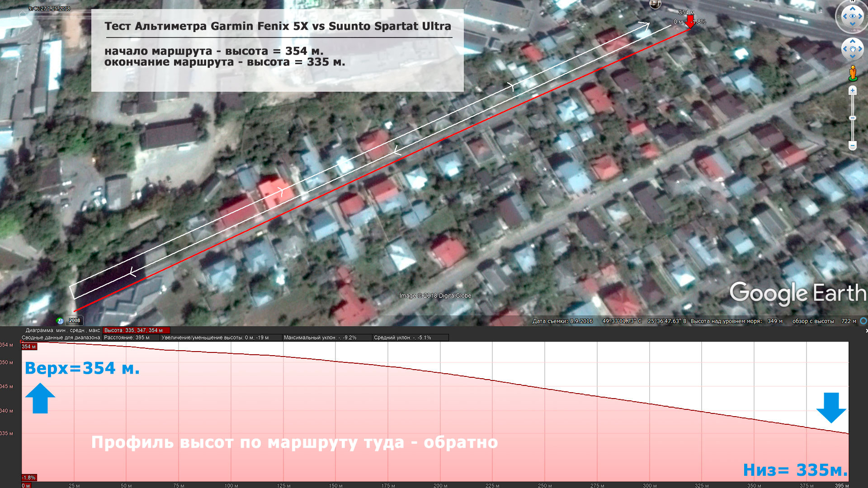The width and height of the screenshot is (868, 488).
Task: Pan the map up with the hand joystick
Action: (853, 41)
